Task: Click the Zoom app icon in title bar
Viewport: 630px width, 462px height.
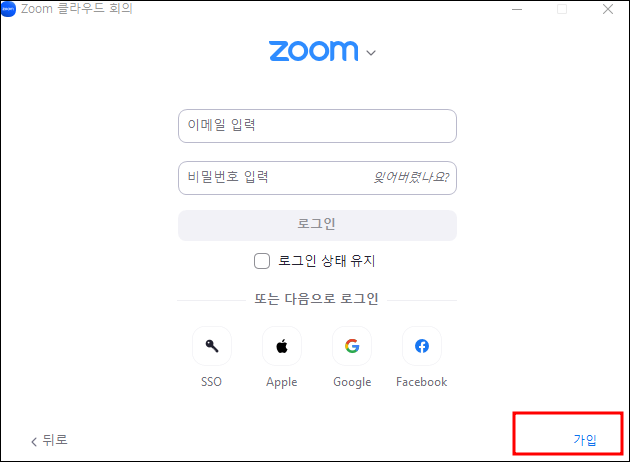Action: click(x=8, y=9)
